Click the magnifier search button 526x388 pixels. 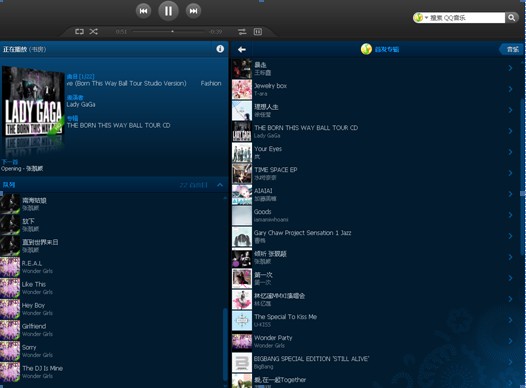[511, 18]
